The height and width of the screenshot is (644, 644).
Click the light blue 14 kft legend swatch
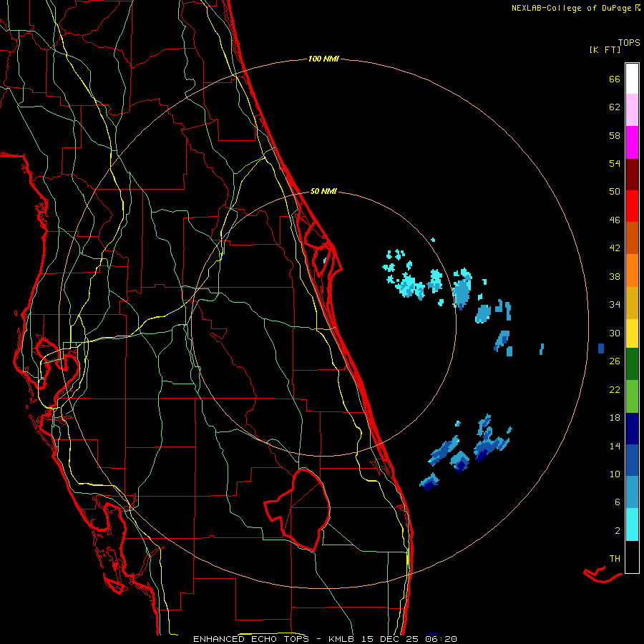632,492
